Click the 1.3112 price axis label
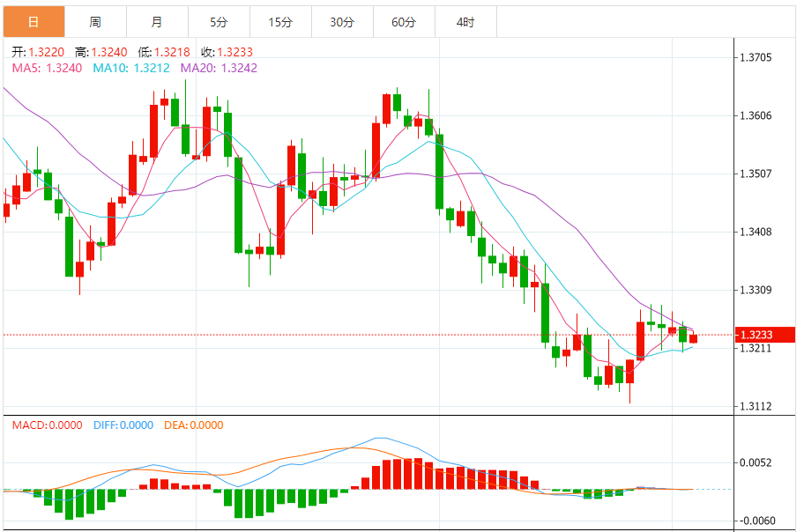The width and height of the screenshot is (804, 532). pos(756,406)
